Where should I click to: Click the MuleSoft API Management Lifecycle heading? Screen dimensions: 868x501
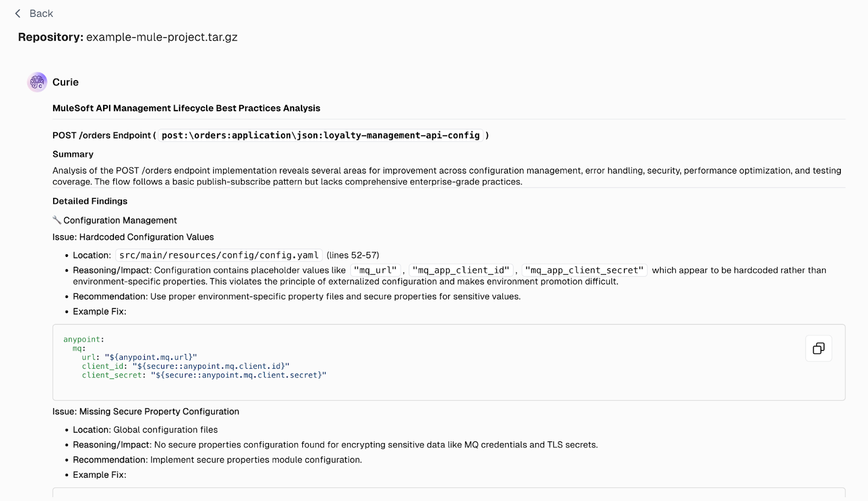pyautogui.click(x=186, y=108)
